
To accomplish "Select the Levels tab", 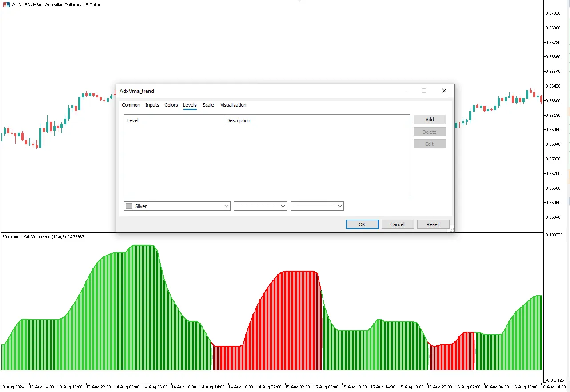I will click(x=190, y=105).
